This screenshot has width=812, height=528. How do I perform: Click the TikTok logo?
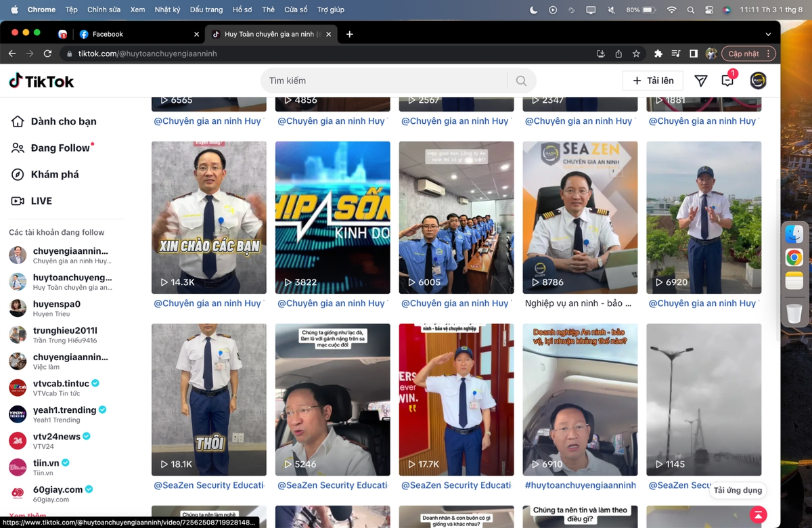[41, 81]
